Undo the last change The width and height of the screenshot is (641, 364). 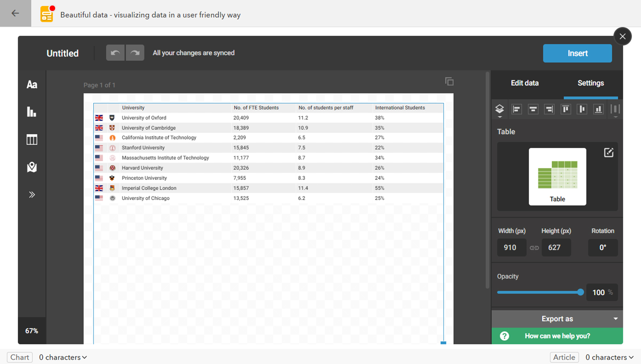point(115,53)
